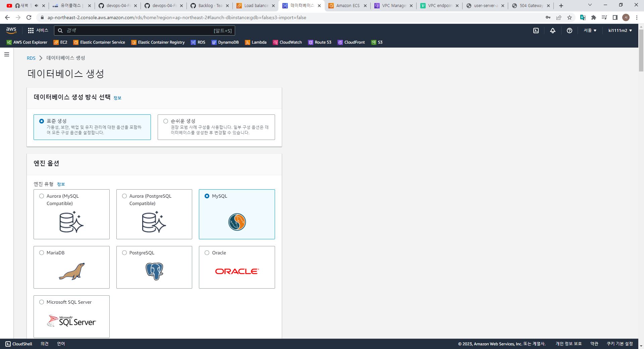Open AWS Cost Explorer bookmark
Viewport: 644px width, 349px height.
pyautogui.click(x=27, y=42)
